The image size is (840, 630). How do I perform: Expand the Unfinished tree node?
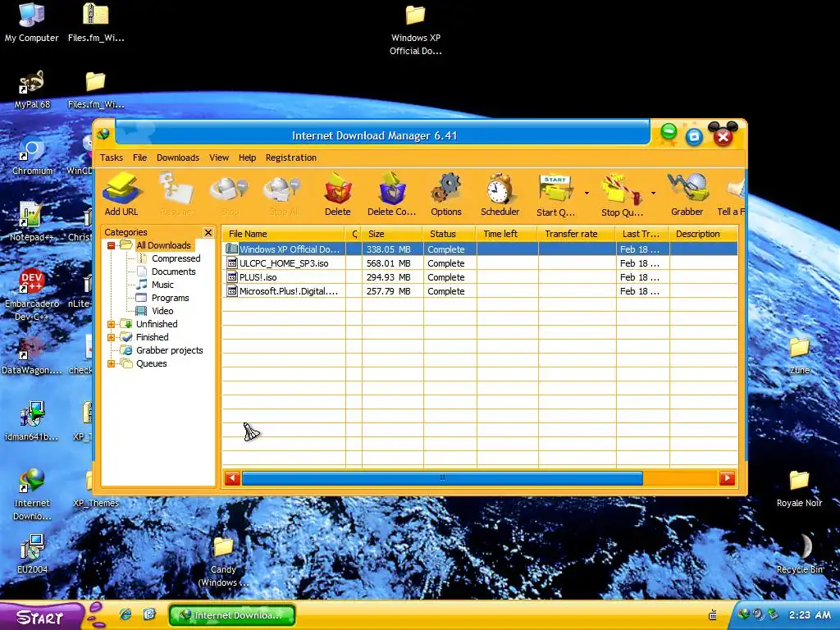[x=111, y=324]
